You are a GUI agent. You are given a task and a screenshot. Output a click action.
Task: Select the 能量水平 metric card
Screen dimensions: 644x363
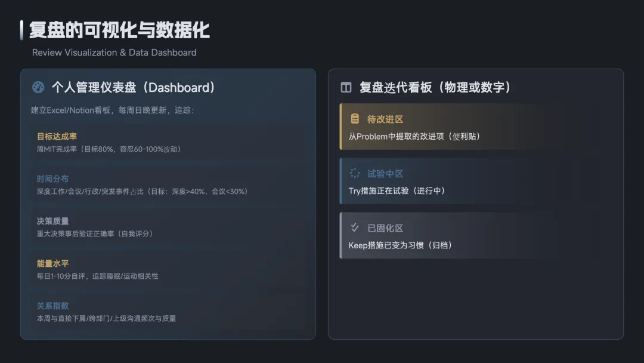point(168,270)
